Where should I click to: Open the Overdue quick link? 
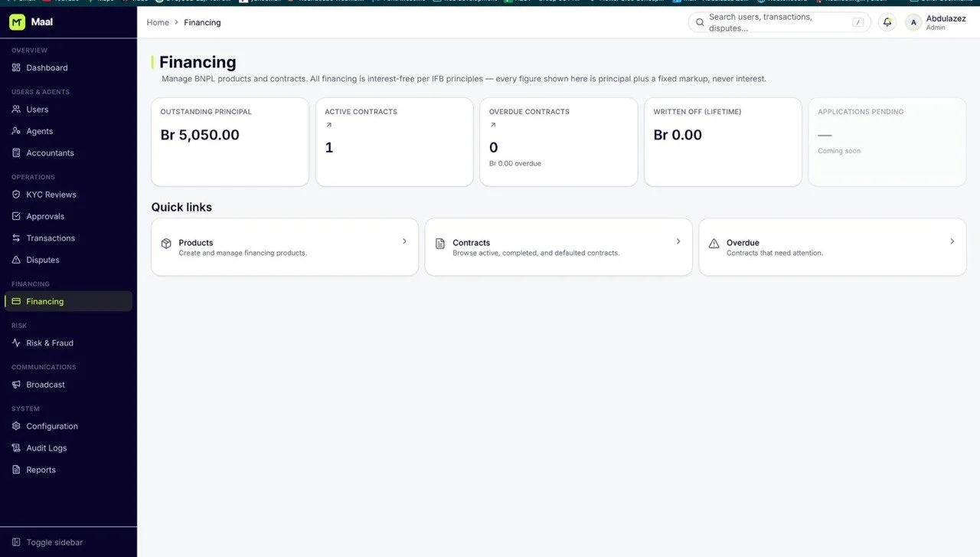point(832,247)
